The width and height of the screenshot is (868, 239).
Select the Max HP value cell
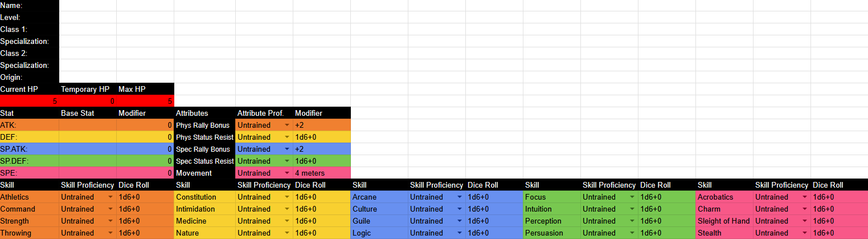point(145,101)
